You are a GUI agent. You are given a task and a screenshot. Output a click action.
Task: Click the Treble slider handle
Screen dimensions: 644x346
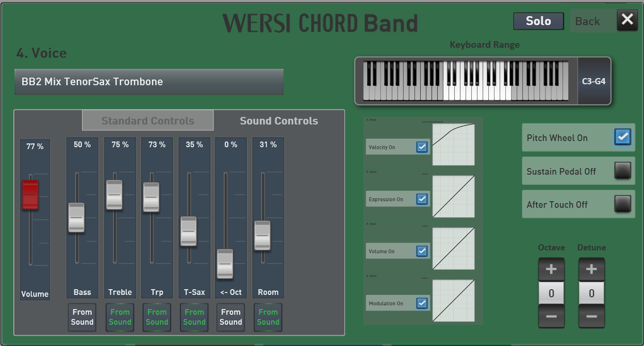coord(114,195)
